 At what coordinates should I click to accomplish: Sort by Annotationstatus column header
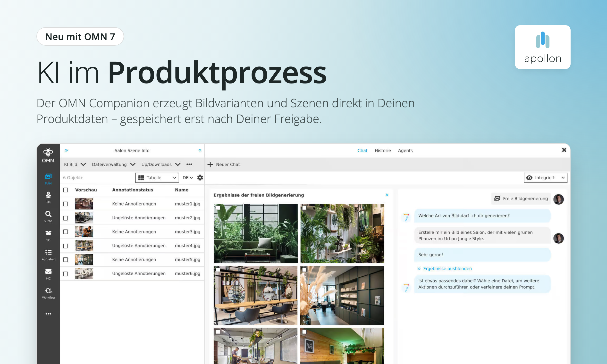[133, 190]
